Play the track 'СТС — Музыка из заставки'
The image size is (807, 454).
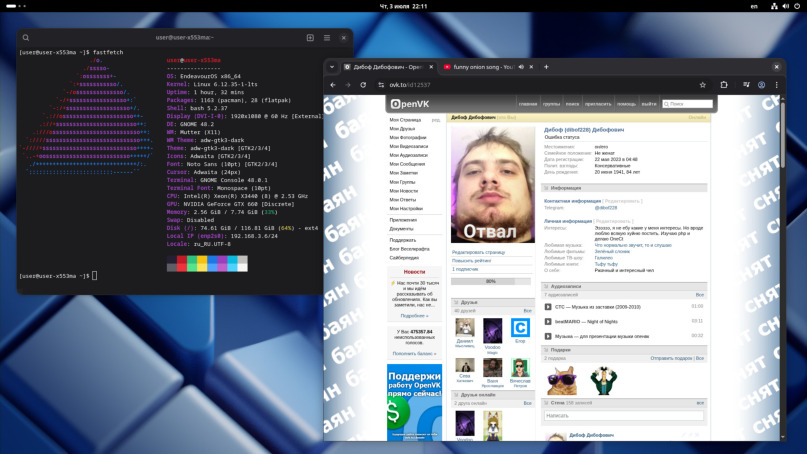coord(548,307)
